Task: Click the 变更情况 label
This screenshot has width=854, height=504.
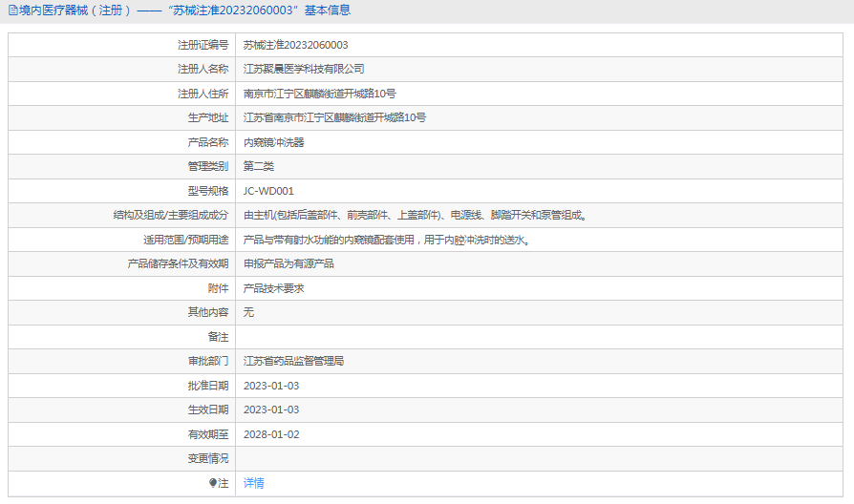Action: click(x=208, y=458)
